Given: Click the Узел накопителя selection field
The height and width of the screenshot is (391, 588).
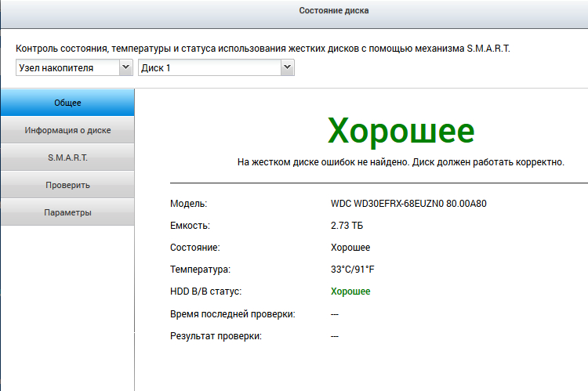Looking at the screenshot, I should pyautogui.click(x=67, y=68).
